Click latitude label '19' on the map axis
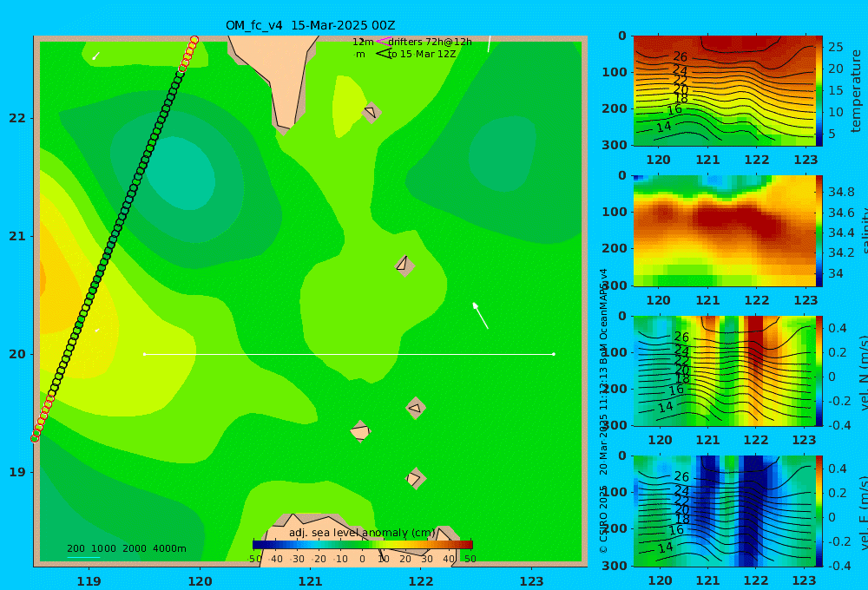This screenshot has width=868, height=590. pyautogui.click(x=17, y=472)
